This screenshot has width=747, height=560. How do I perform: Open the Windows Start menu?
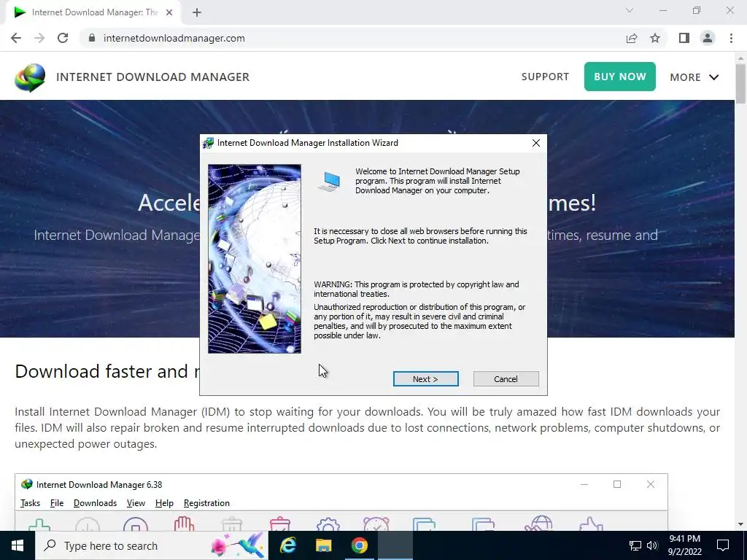(x=18, y=545)
